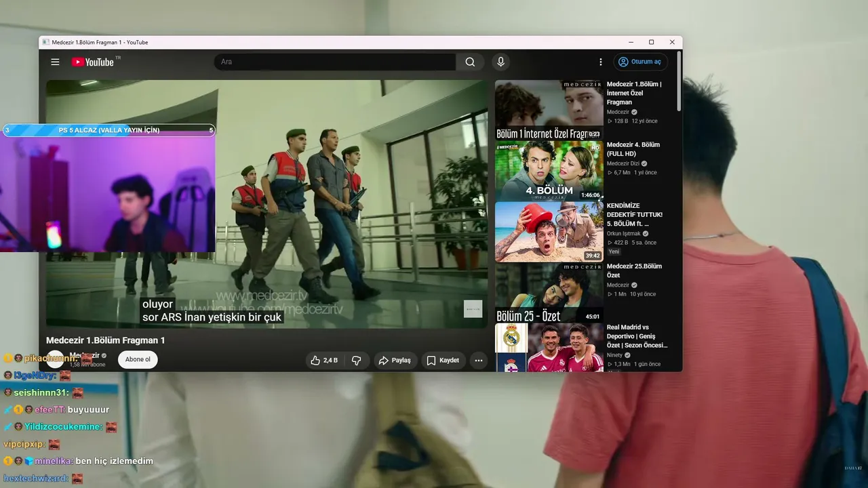
Task: Click the channel watermark in the video corner
Action: click(x=473, y=308)
